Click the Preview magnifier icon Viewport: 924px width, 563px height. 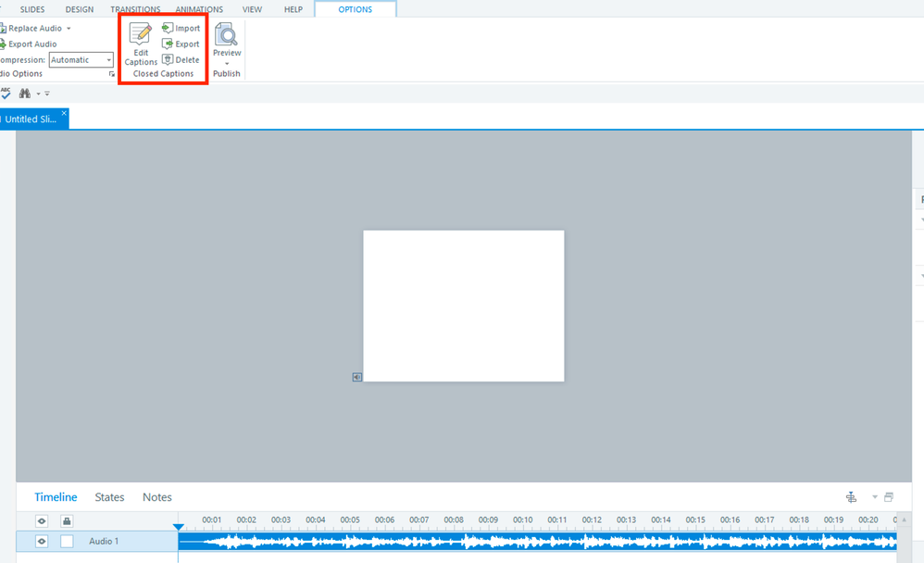point(226,34)
